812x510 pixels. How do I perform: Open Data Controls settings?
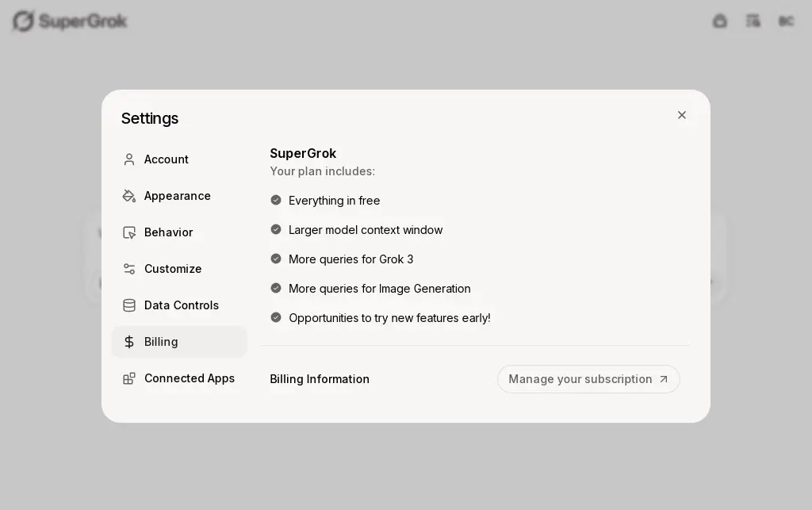[179, 305]
